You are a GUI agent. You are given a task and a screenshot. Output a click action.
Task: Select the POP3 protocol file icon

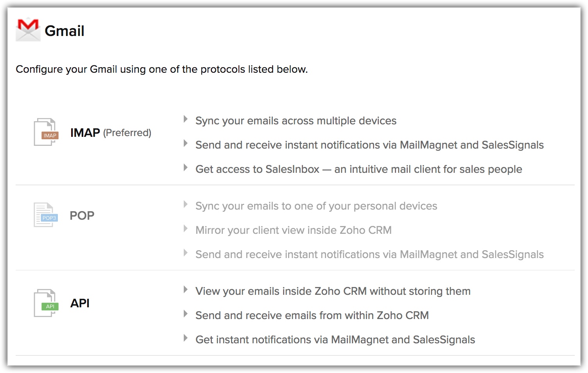[45, 215]
